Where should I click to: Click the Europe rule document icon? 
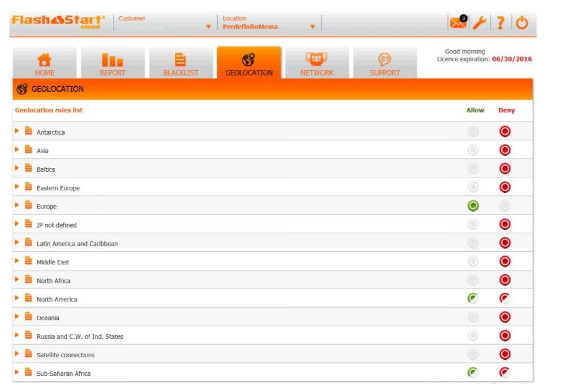click(26, 205)
